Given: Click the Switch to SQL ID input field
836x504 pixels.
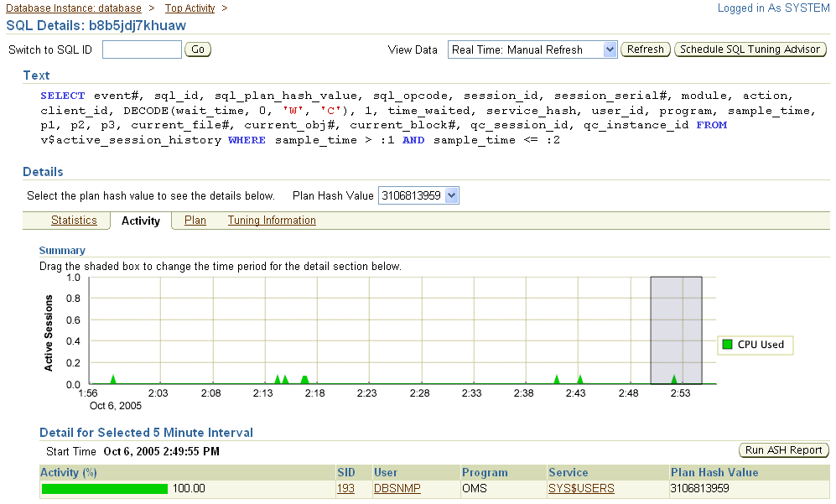Looking at the screenshot, I should pyautogui.click(x=141, y=49).
